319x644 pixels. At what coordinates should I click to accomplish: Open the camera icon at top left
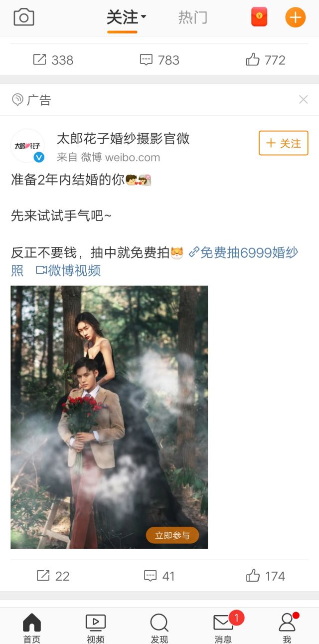point(24,17)
